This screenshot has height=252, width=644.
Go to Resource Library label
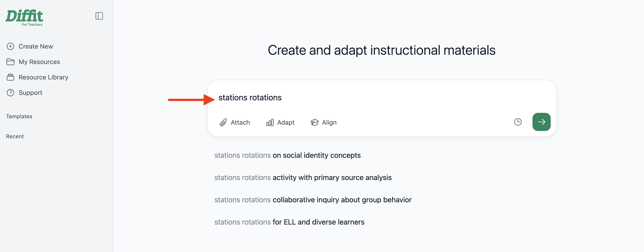coord(43,77)
